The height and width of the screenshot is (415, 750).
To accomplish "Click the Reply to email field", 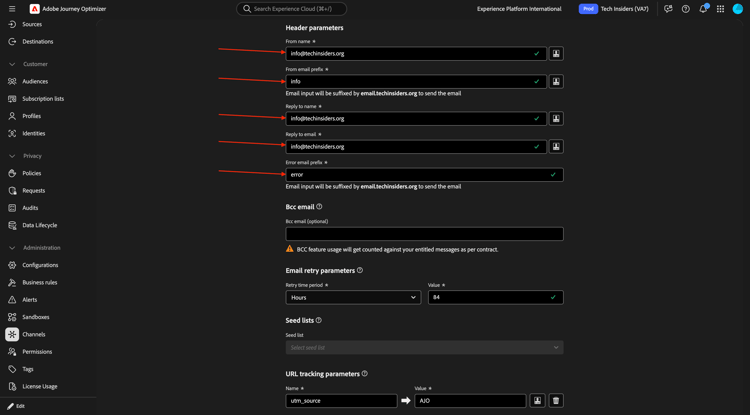I will click(x=416, y=146).
